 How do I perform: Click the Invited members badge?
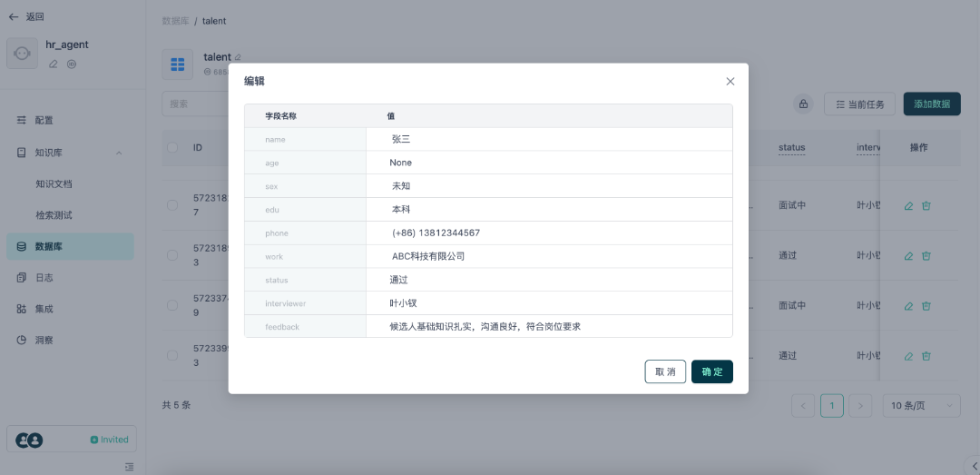[110, 440]
